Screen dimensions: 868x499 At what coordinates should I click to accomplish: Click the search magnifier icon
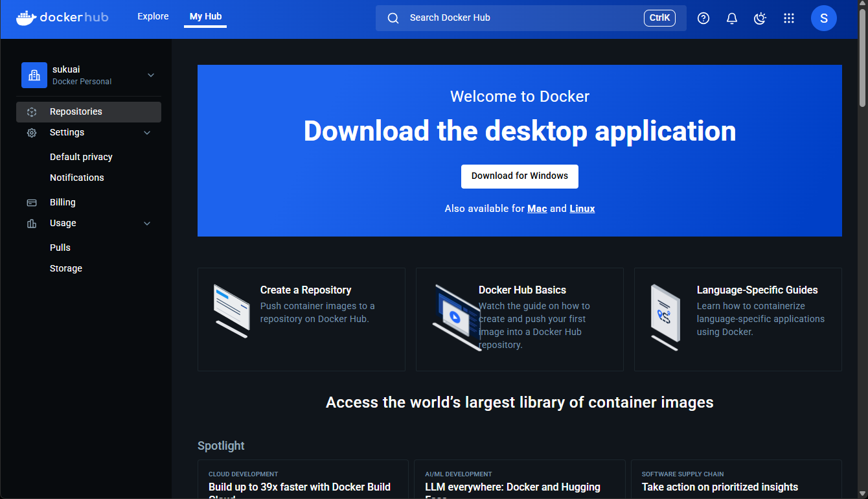[x=393, y=18]
